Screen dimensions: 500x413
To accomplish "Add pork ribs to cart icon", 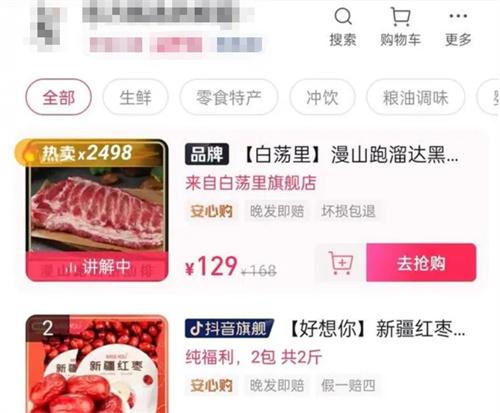I will click(341, 263).
